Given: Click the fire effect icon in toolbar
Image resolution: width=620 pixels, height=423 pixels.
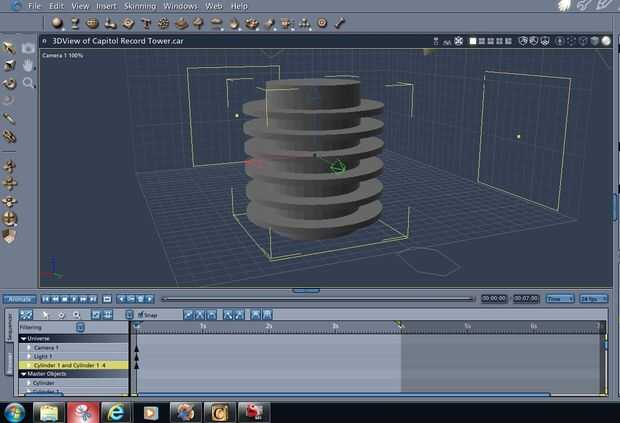Looking at the screenshot, I should click(x=234, y=23).
